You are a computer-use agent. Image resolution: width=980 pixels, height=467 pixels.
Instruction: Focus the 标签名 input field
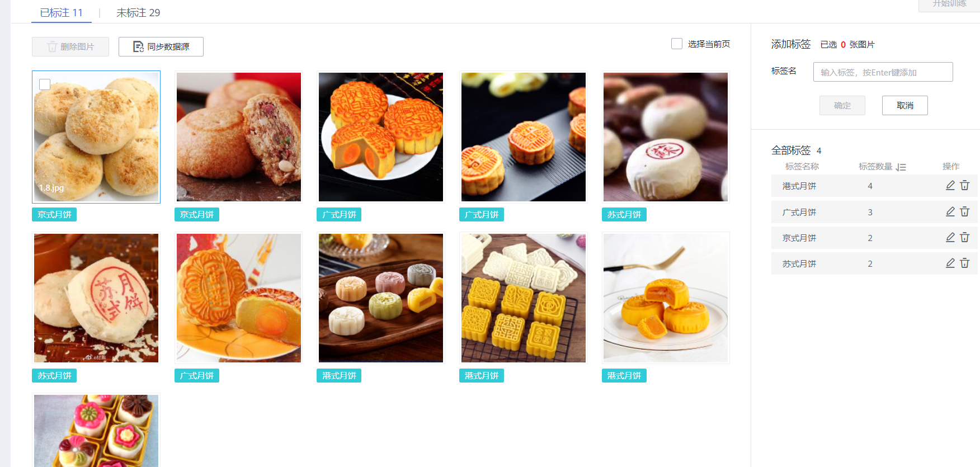(x=883, y=72)
